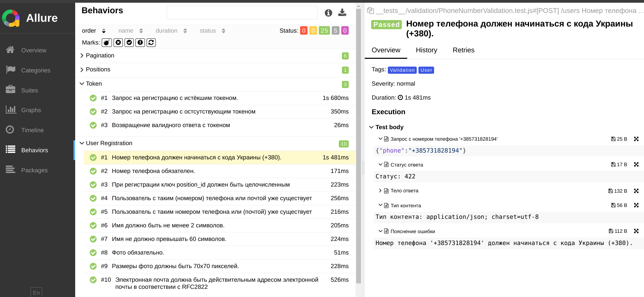
Task: Click the Behaviors sidebar list icon
Action: pos(11,150)
